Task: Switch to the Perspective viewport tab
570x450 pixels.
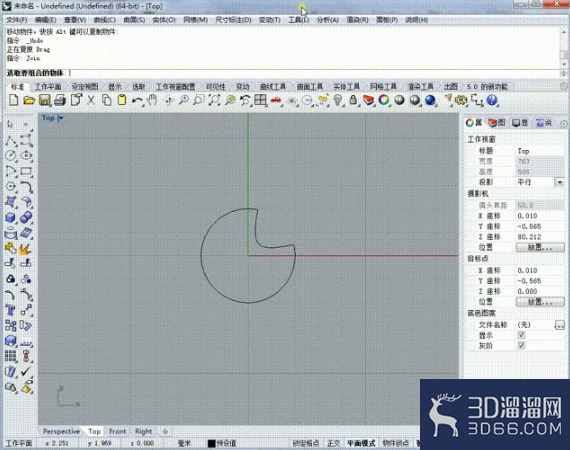Action: coord(61,431)
